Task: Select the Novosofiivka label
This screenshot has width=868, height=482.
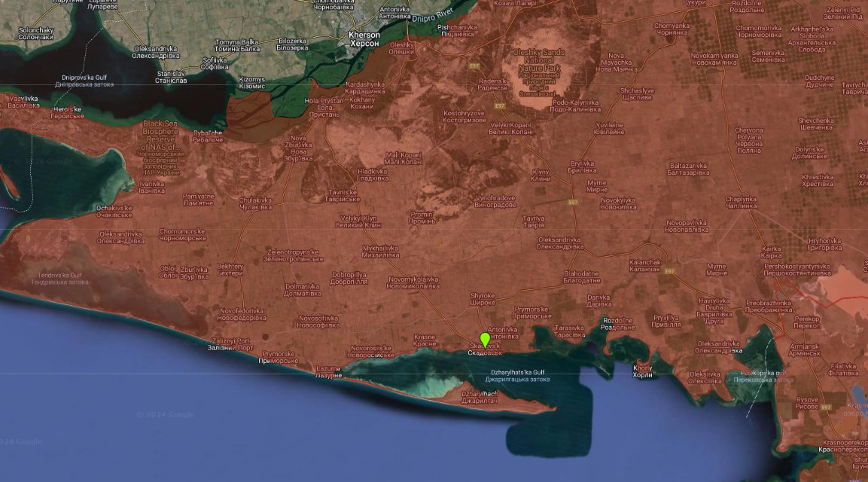Action: (318, 322)
